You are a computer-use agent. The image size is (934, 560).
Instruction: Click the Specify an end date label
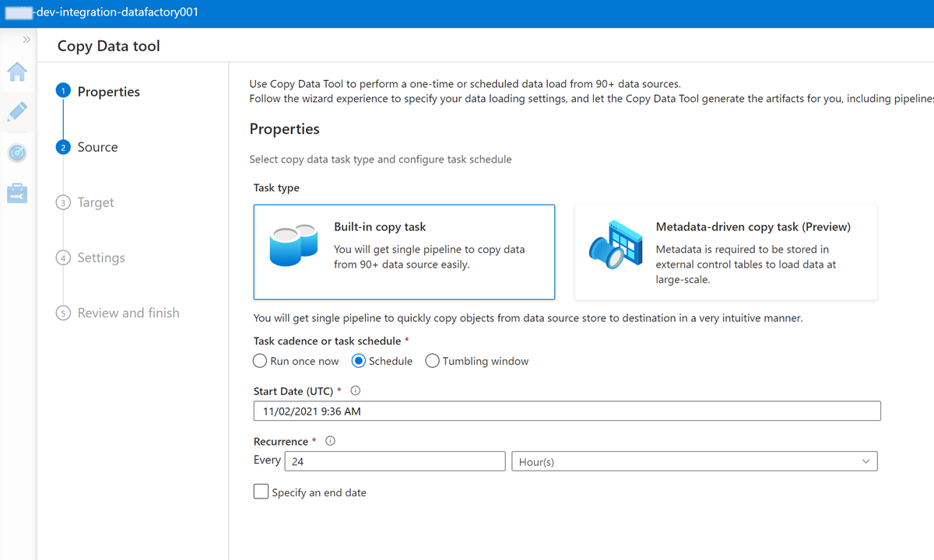pyautogui.click(x=319, y=492)
